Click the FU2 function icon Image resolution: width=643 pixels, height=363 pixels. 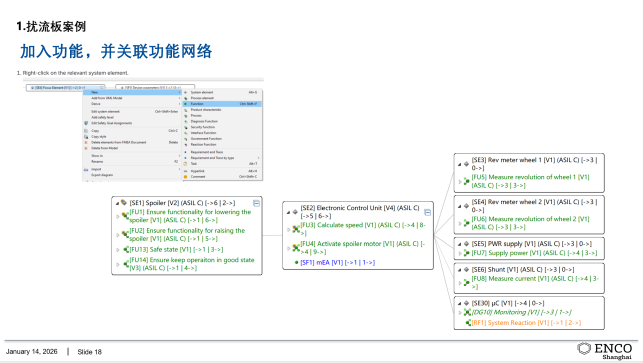click(125, 234)
